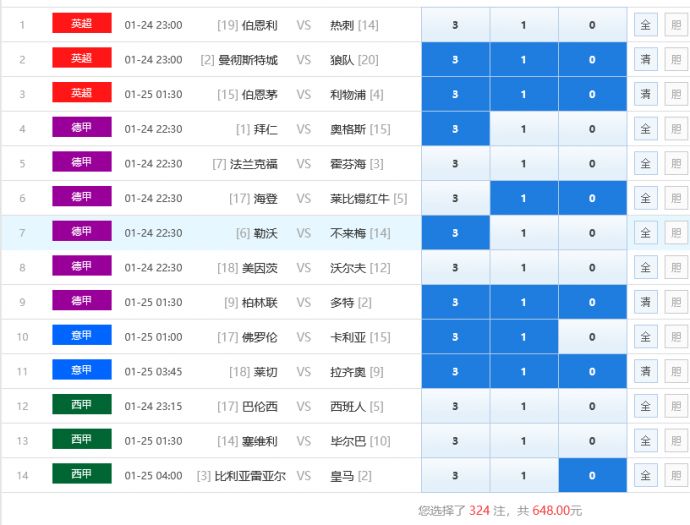Viewport: 690px width, 525px height.
Task: Click 意甲 league tag for 莱切 match
Action: tap(81, 371)
